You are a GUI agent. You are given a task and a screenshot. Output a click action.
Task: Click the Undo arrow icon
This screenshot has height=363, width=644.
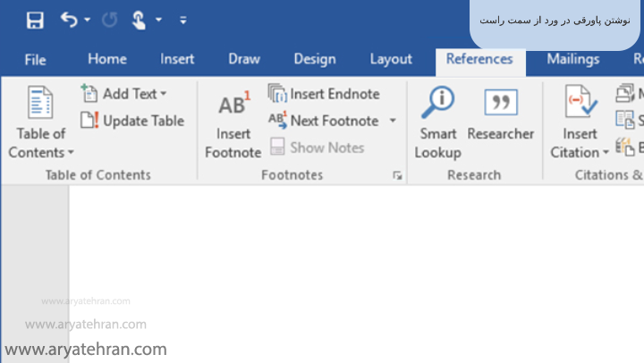[69, 20]
